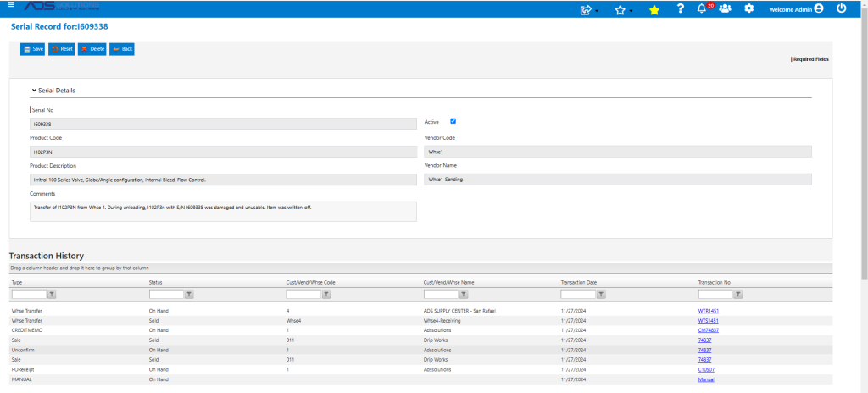Screen dimensions: 868x393
Task: Click the Save button
Action: [33, 49]
